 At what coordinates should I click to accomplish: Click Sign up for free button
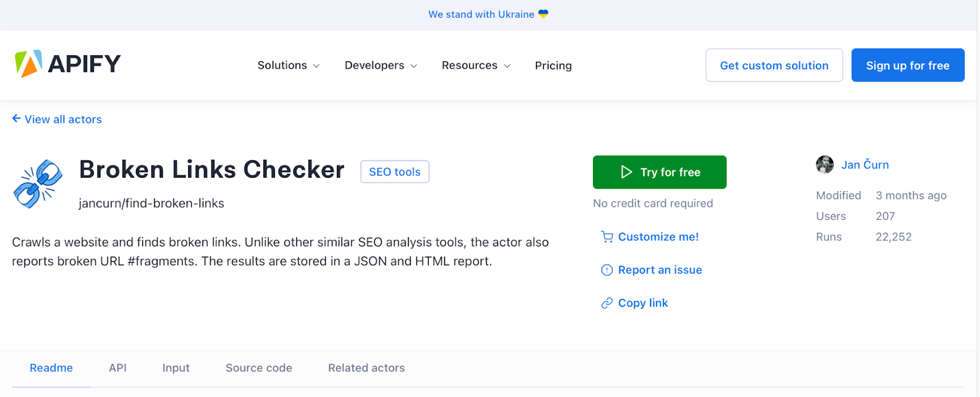tap(908, 66)
